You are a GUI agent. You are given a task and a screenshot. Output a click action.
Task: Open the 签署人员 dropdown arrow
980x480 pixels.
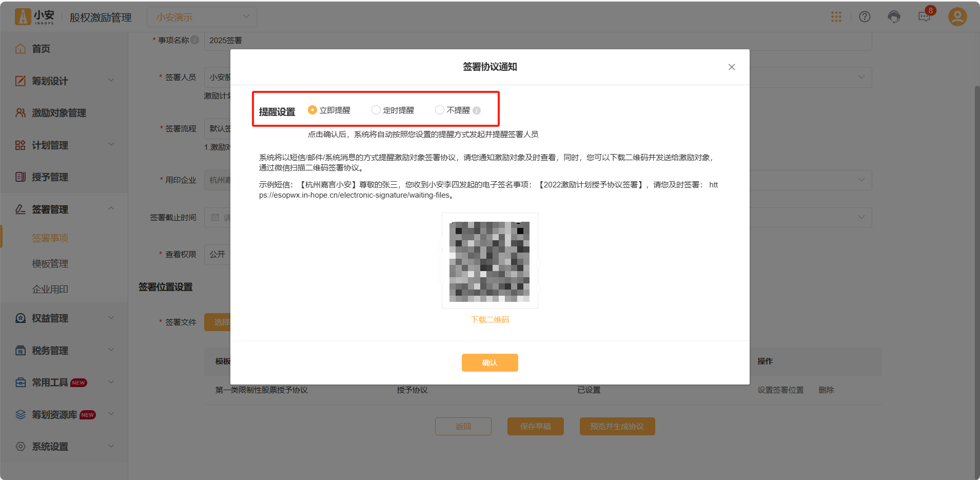point(861,77)
